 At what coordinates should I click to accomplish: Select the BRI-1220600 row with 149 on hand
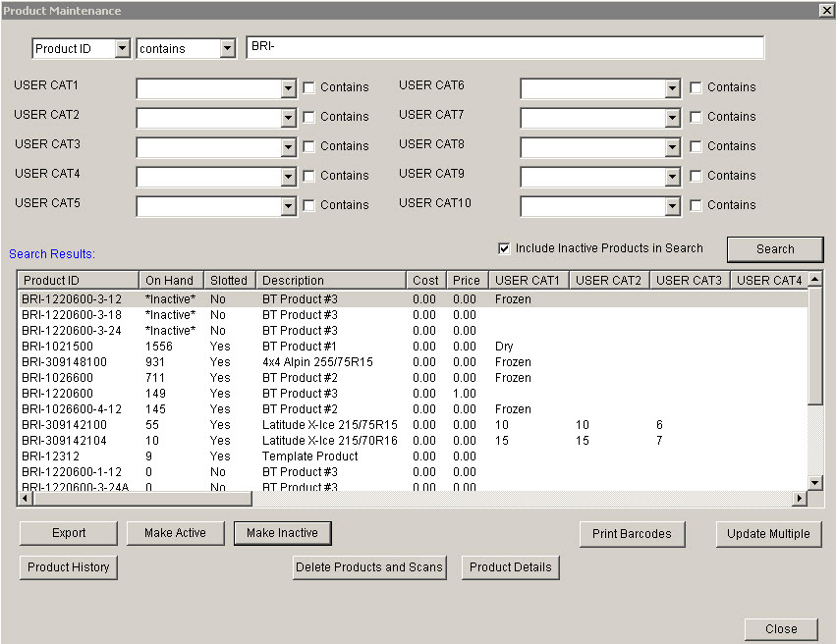414,394
